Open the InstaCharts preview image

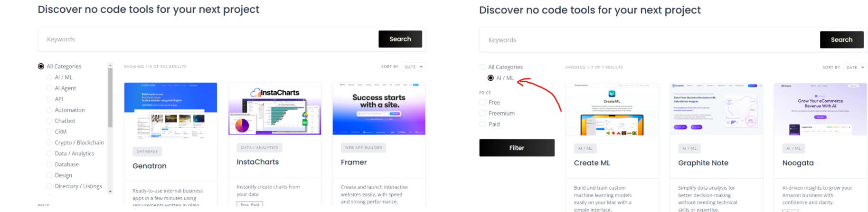click(274, 109)
